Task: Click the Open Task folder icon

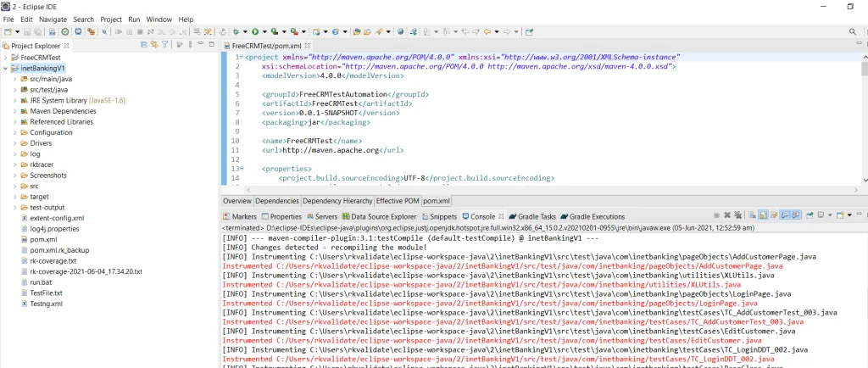Action: [366, 31]
